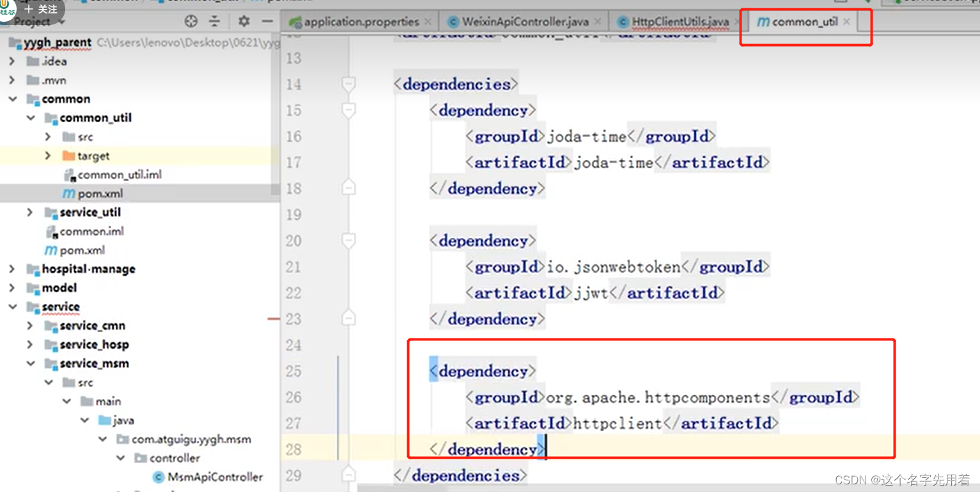Viewport: 980px width, 492px height.
Task: Switch to WeixinApiController.java tab
Action: [525, 22]
